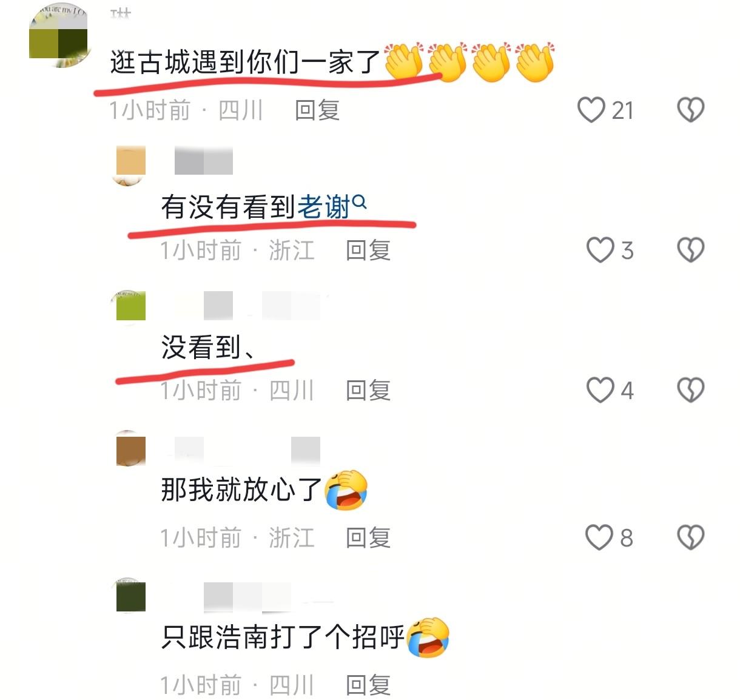Reply to the 没看到 comment
740x700 pixels.
[x=368, y=390]
